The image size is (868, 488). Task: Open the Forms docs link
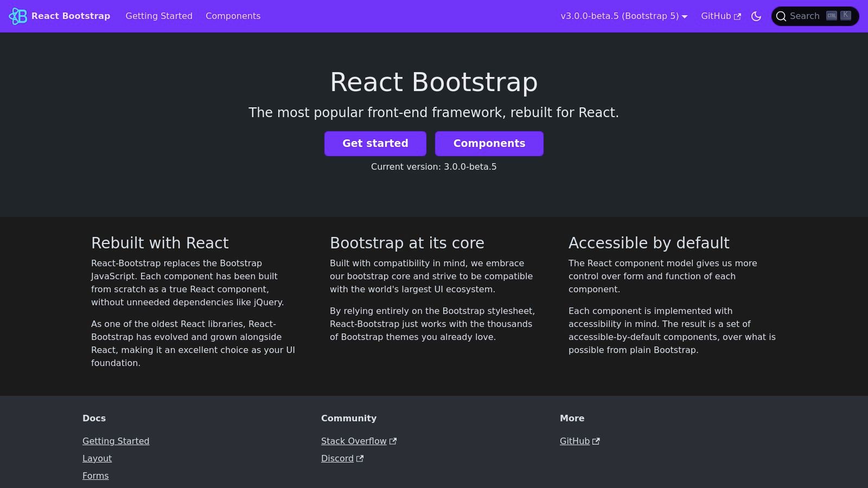[95, 476]
